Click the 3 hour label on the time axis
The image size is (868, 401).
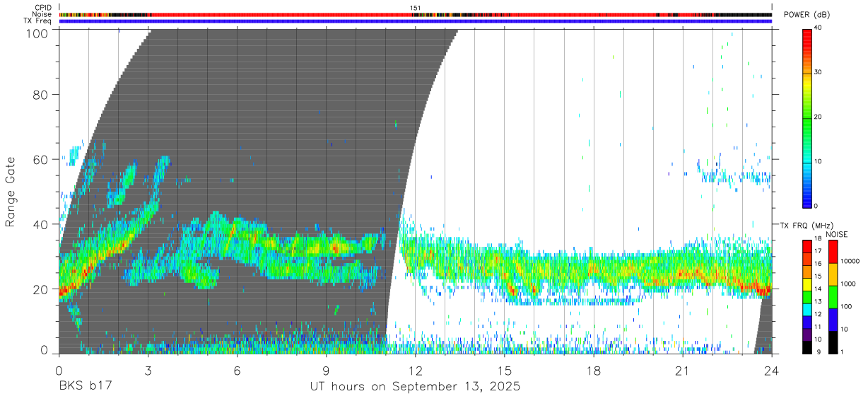click(x=148, y=371)
